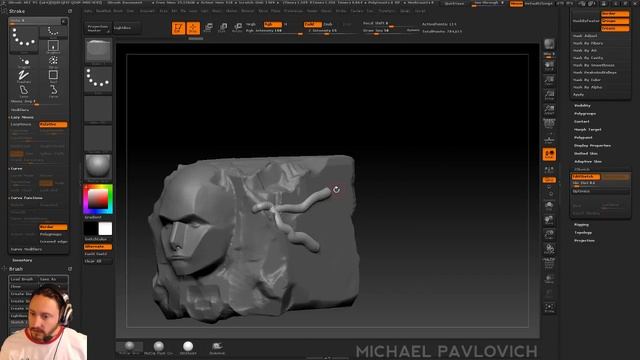Select the DragDot stroke icon
640x360 pixels.
coord(24,61)
